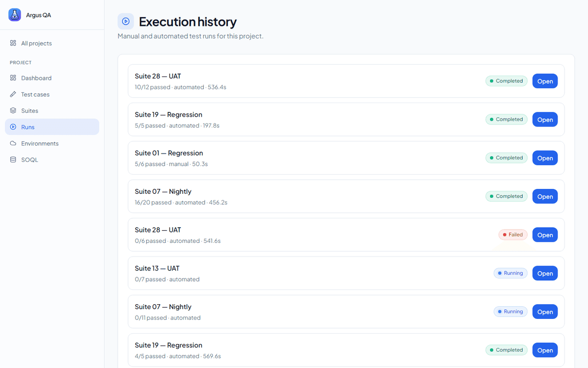
Task: Open the Suite 13 — UAT running run
Action: [x=545, y=273]
